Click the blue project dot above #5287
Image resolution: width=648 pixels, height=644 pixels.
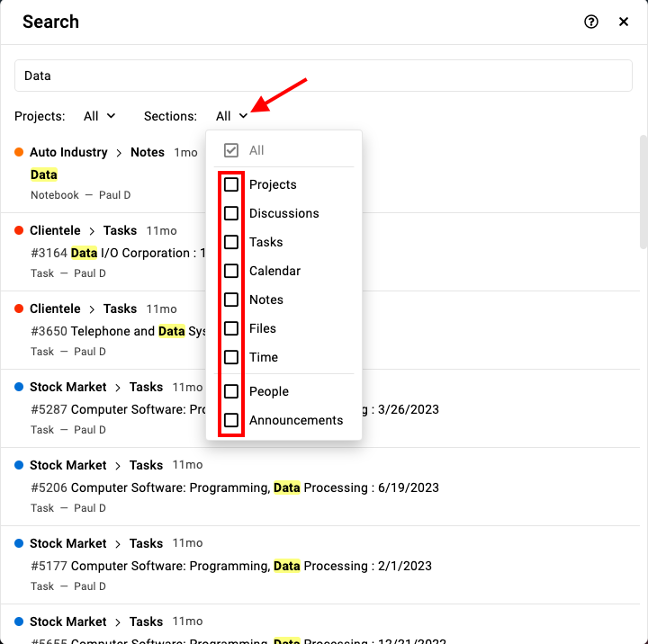pos(19,387)
